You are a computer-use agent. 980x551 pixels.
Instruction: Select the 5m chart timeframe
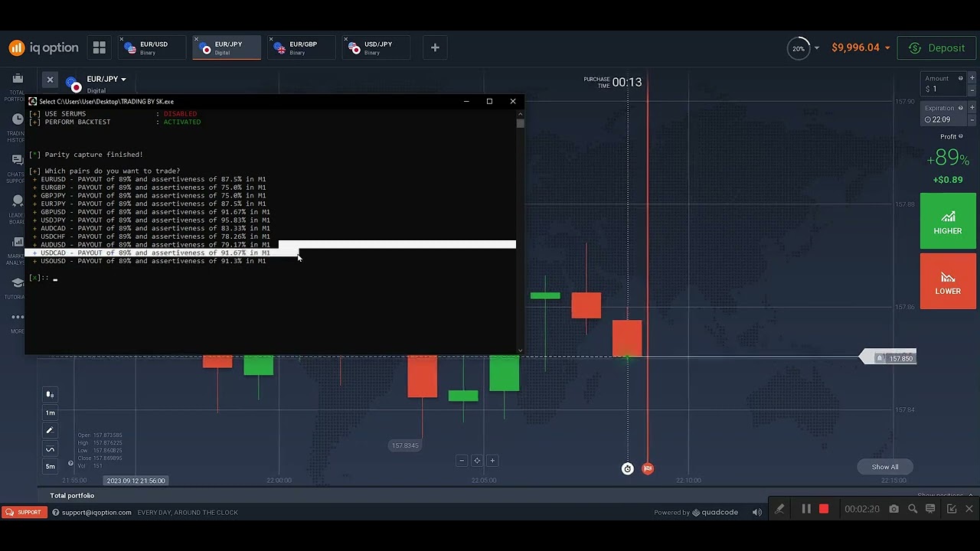[50, 466]
